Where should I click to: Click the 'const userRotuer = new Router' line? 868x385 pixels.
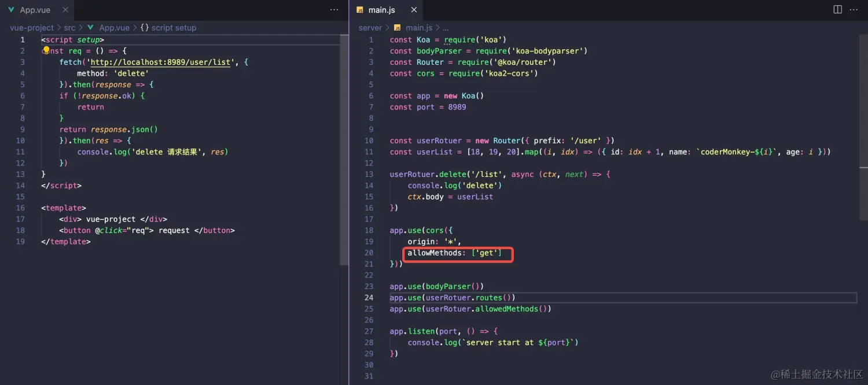pyautogui.click(x=502, y=140)
